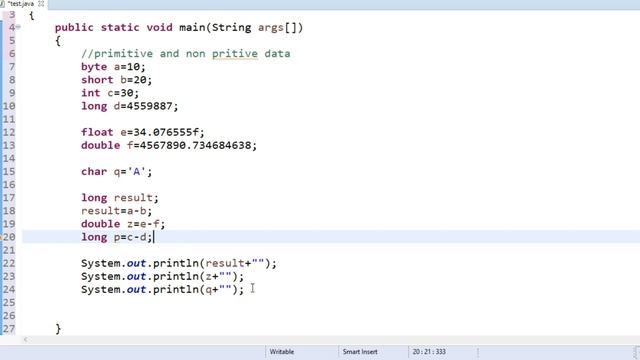Close the test.java tab with its X icon
Screen dimensions: 640x360
pos(41,4)
